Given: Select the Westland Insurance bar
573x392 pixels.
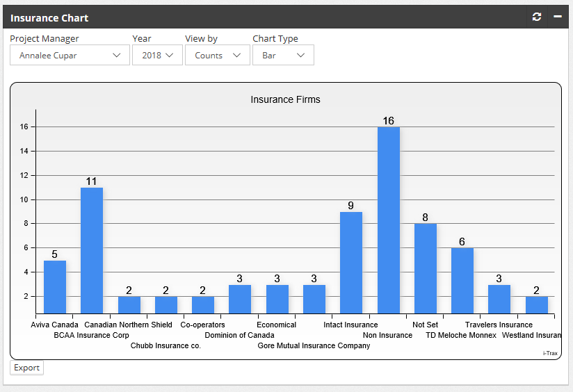Looking at the screenshot, I should coord(536,305).
